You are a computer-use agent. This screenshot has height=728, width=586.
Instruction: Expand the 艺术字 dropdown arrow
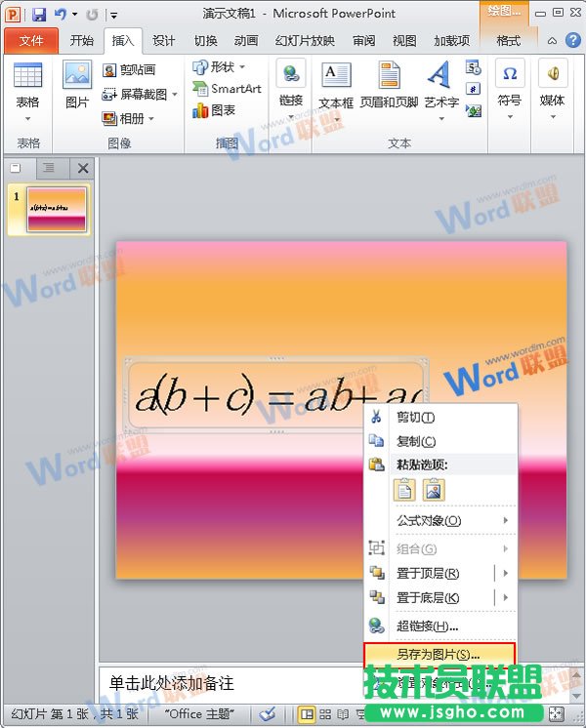pos(441,119)
